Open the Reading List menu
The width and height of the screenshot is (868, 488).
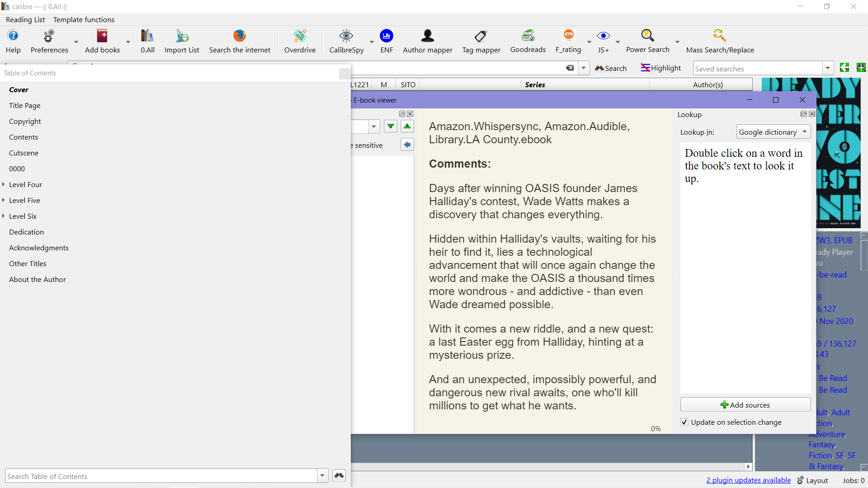25,19
